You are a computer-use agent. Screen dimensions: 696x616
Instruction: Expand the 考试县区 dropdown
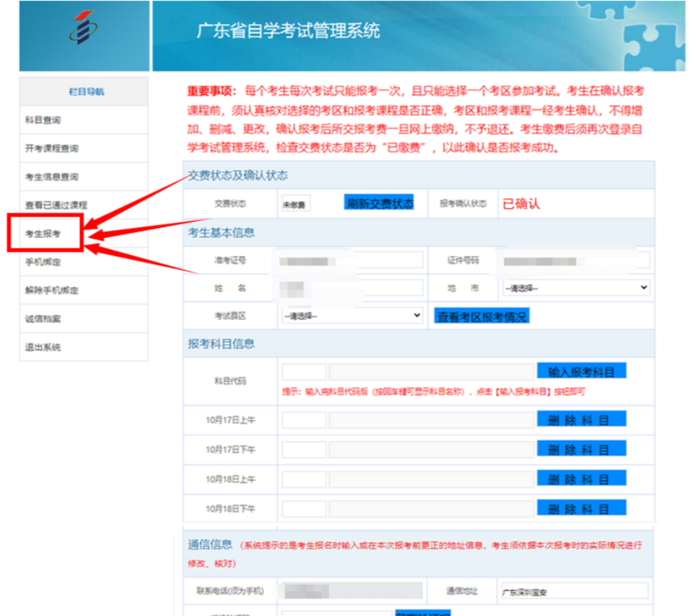(353, 315)
